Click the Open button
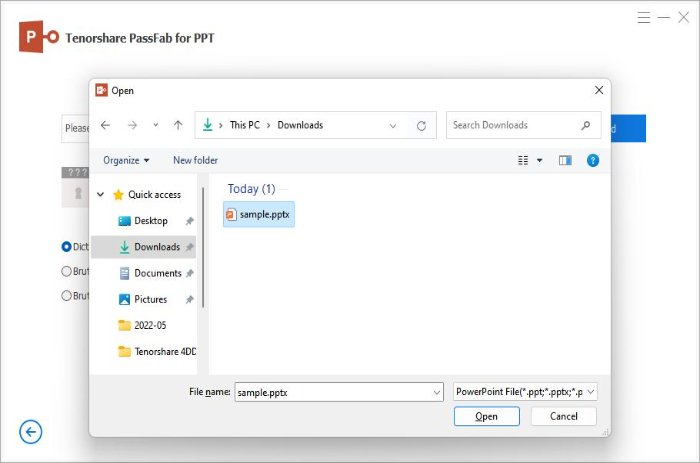The height and width of the screenshot is (463, 700). pyautogui.click(x=487, y=416)
